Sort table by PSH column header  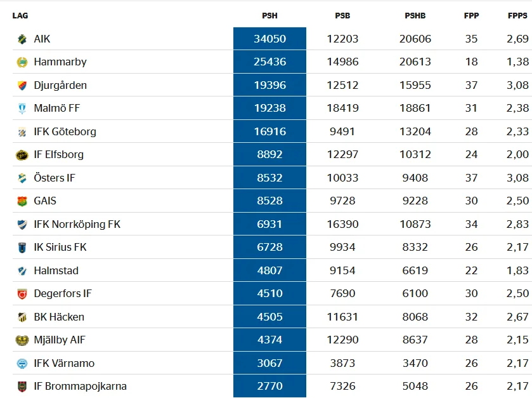point(269,16)
